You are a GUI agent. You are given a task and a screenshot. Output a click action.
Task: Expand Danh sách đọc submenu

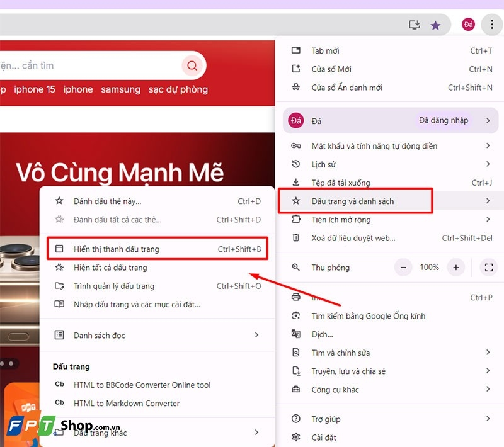tap(157, 335)
